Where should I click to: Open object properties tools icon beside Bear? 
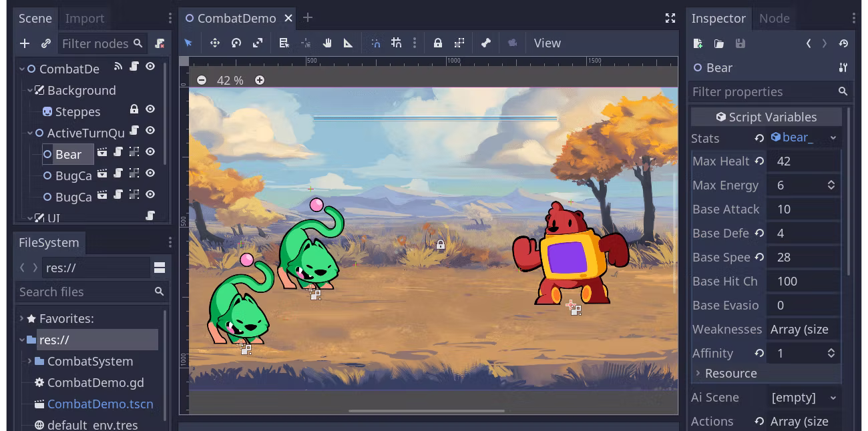pos(843,67)
